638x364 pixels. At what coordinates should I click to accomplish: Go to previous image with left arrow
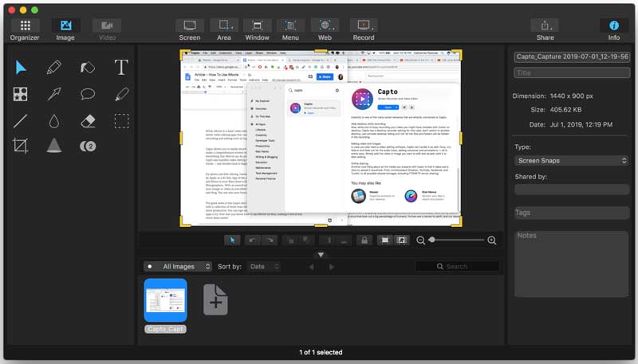[x=311, y=267]
